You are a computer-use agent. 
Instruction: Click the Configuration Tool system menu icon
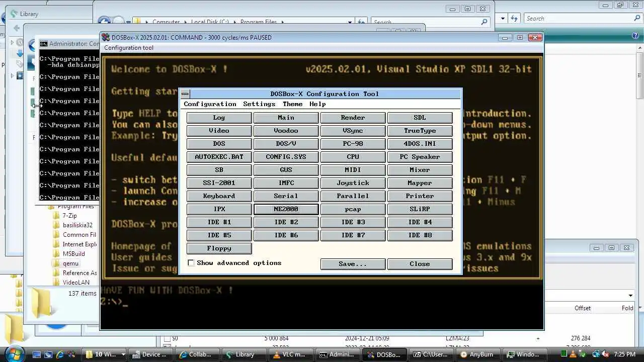click(185, 94)
